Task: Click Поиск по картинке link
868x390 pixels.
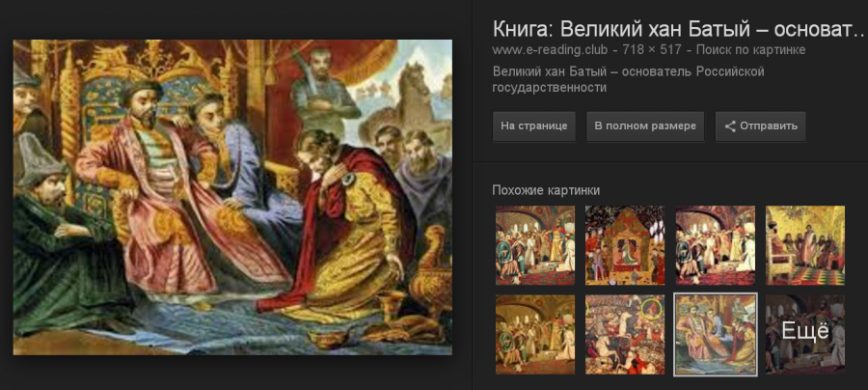Action: point(750,50)
